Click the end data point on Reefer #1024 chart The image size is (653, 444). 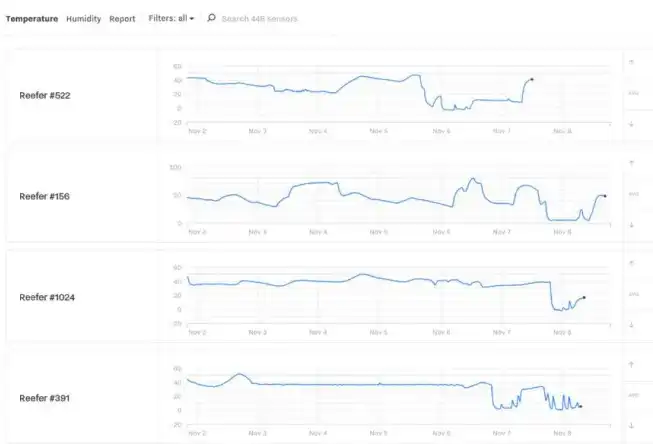tap(584, 297)
